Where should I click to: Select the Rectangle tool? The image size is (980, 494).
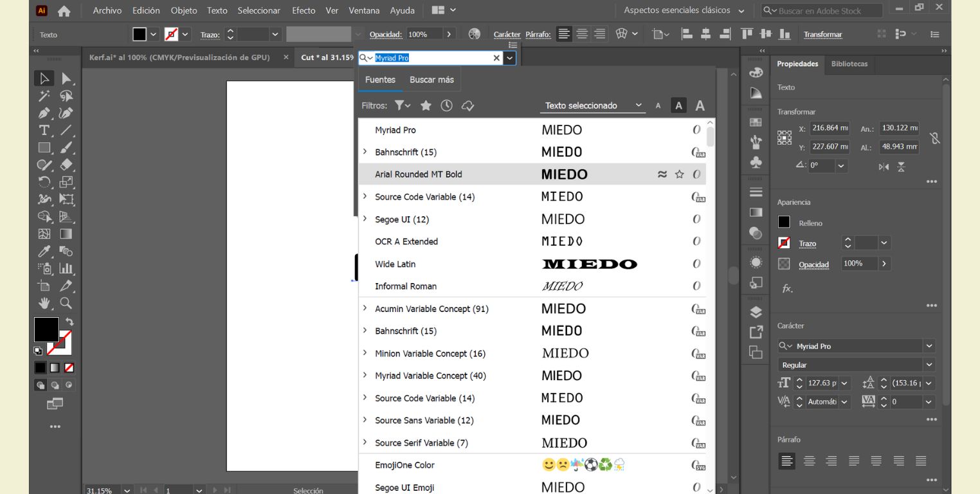click(x=44, y=148)
